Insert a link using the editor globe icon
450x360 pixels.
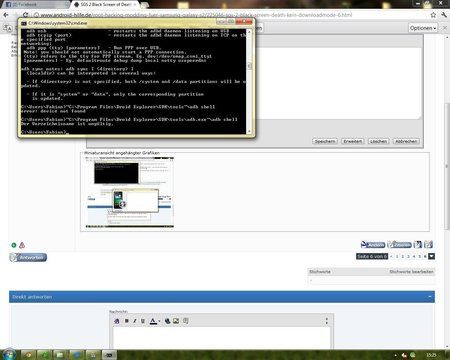click(x=167, y=321)
